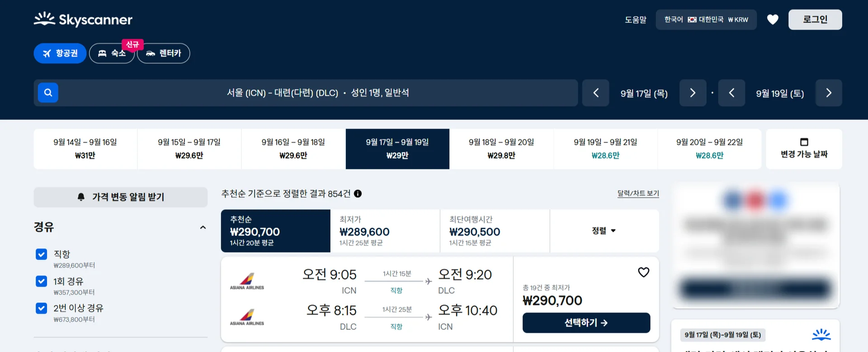This screenshot has width=868, height=352.
Task: Switch to the 최저가 sort tab
Action: pos(385,230)
